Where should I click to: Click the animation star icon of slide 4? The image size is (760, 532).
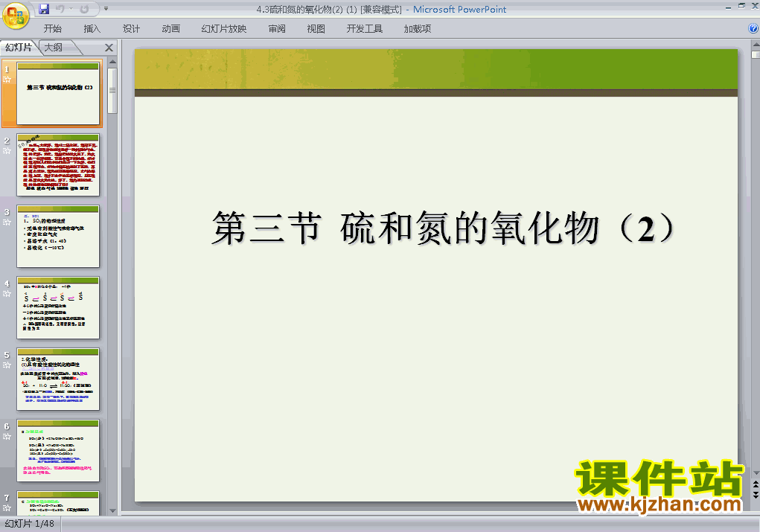[7, 294]
